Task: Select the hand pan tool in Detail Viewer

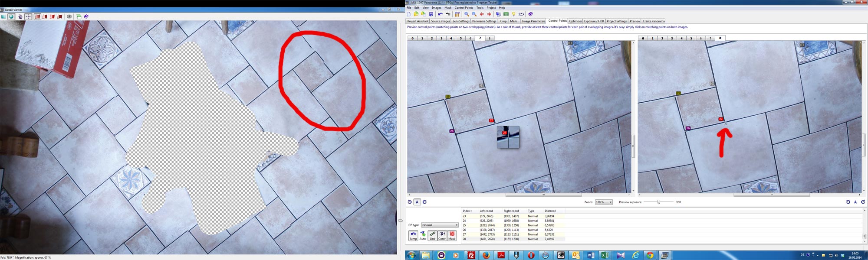Action: tap(20, 16)
